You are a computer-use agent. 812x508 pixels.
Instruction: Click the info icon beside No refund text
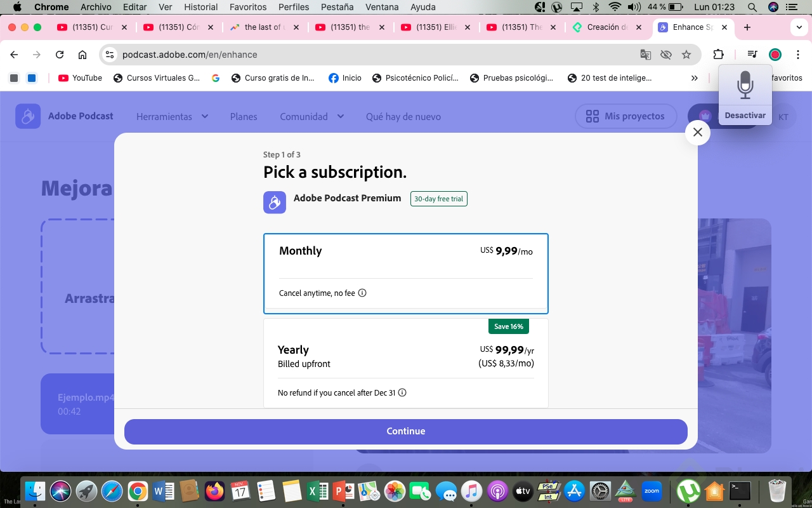[x=402, y=392]
